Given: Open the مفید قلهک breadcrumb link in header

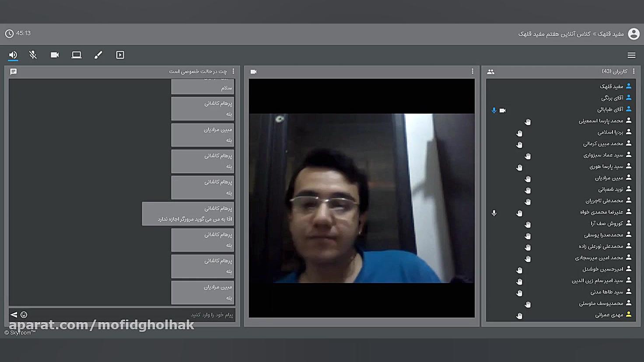Looking at the screenshot, I should pyautogui.click(x=611, y=34).
